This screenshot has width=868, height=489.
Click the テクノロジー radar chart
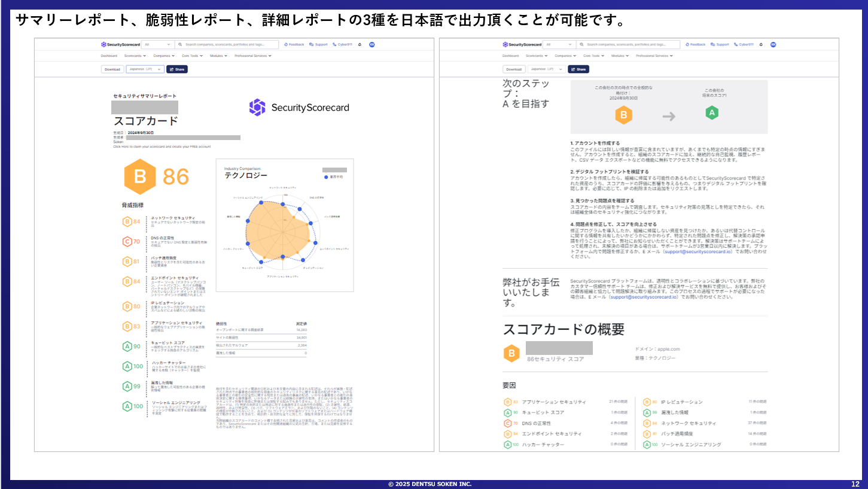click(284, 226)
